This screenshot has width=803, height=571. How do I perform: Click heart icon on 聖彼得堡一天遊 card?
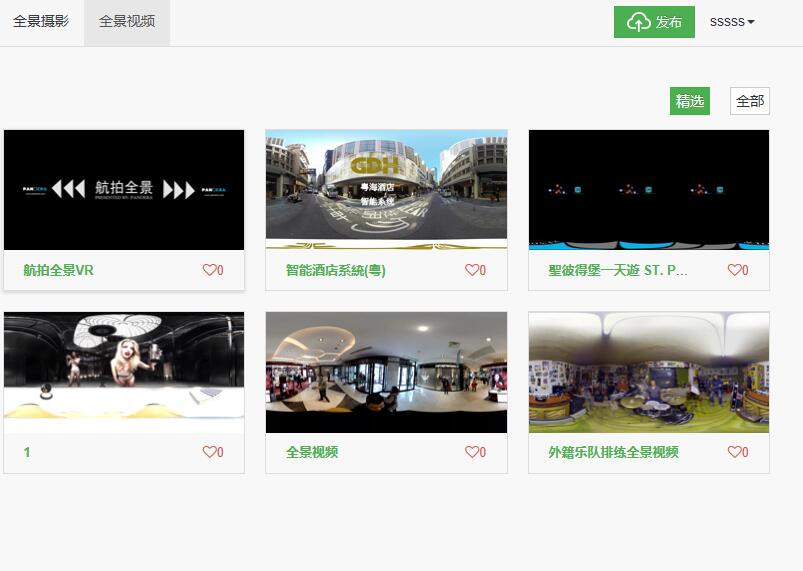tap(734, 270)
